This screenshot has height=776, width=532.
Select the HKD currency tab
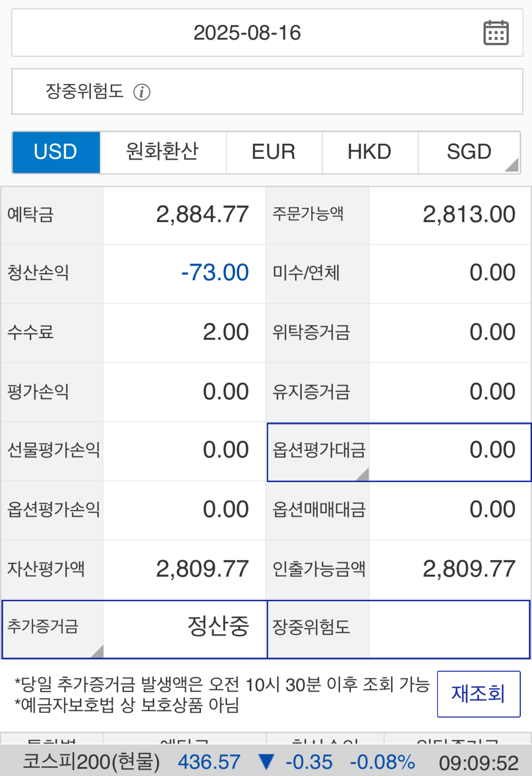pos(370,152)
